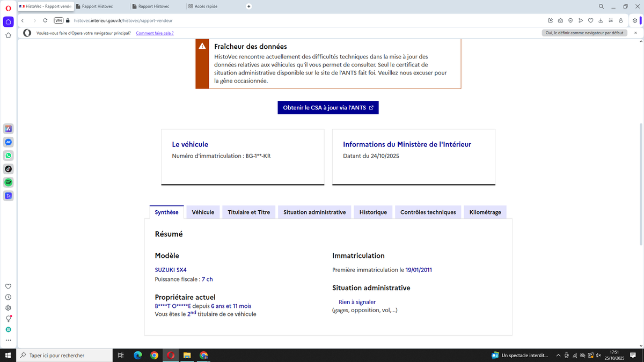Viewport: 644px width, 362px height.
Task: Launch Microsoft Edge from the taskbar
Action: tap(137, 355)
